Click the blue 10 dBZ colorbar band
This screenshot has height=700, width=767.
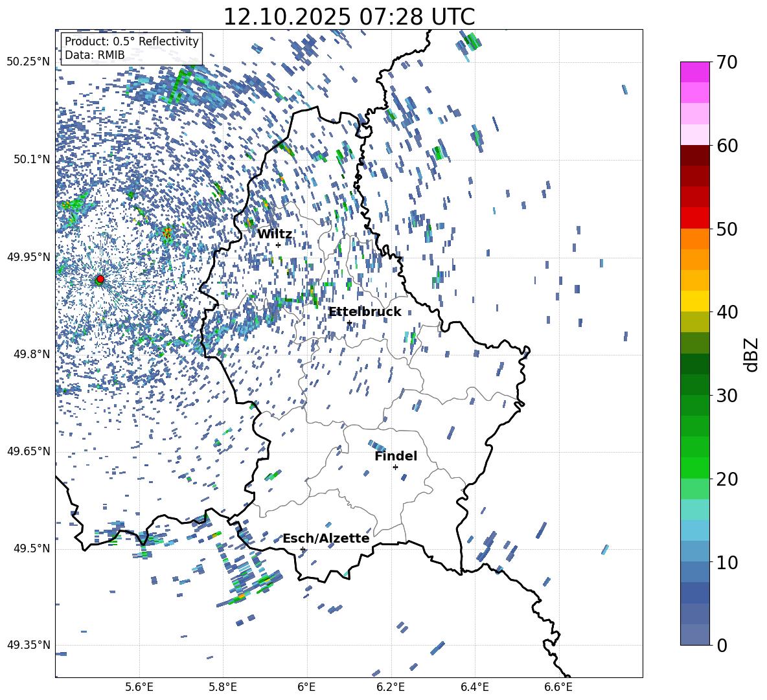click(x=694, y=551)
